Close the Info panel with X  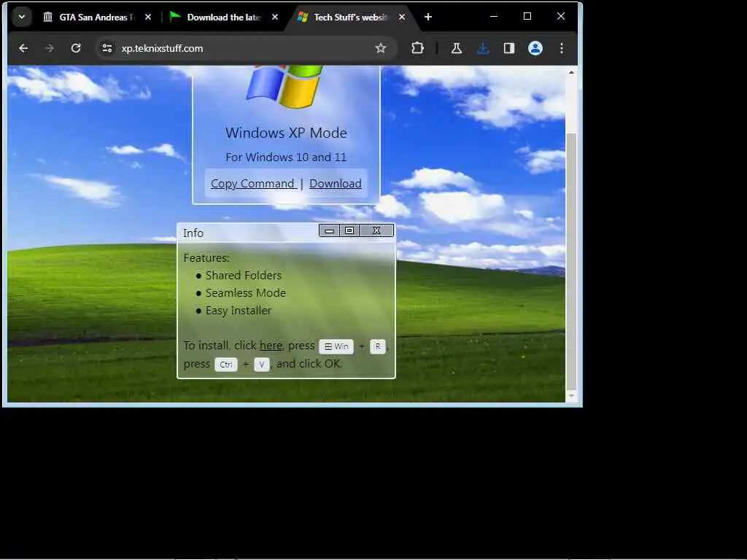point(376,231)
